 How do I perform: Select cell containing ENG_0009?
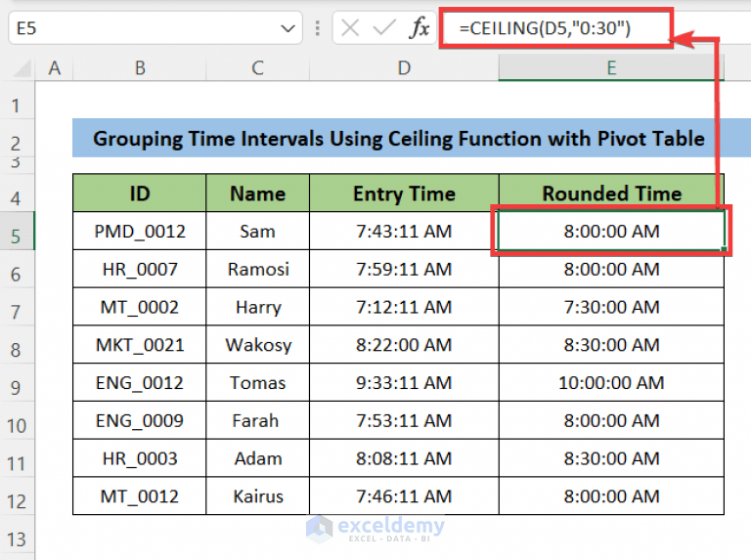(140, 420)
